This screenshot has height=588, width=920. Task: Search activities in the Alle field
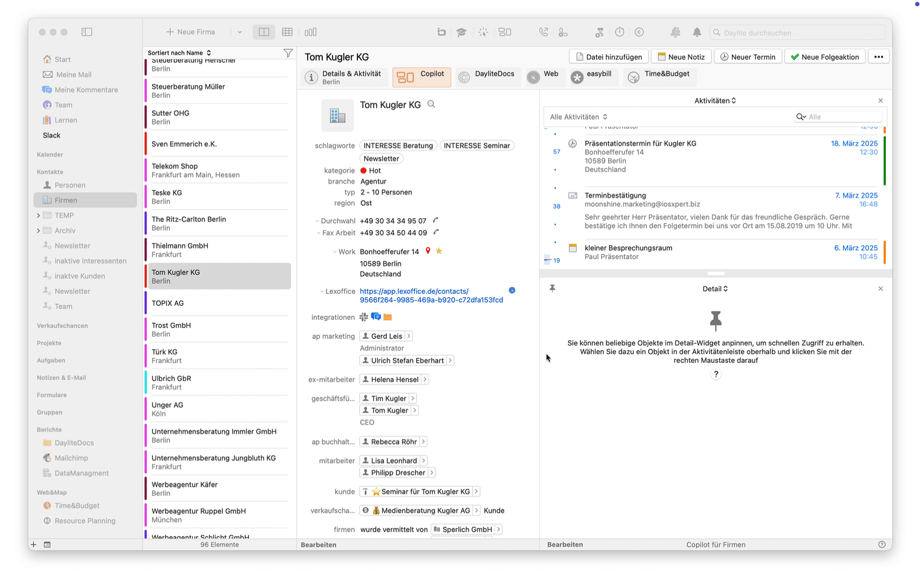click(839, 117)
